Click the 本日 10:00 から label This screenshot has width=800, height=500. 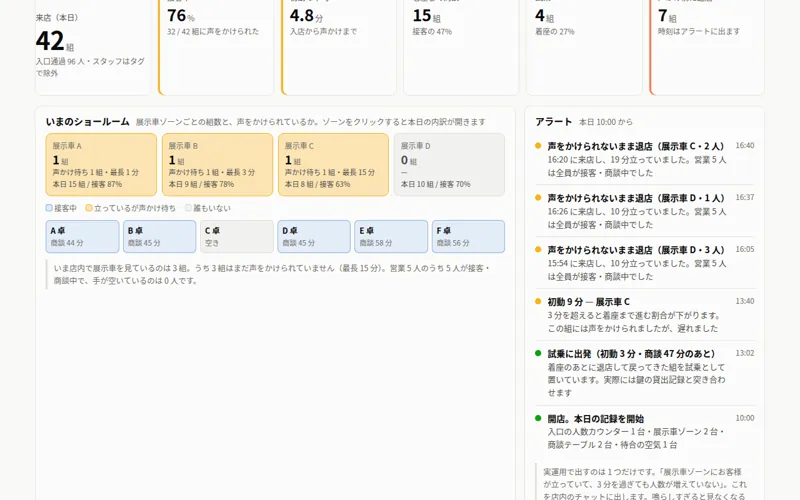point(606,122)
